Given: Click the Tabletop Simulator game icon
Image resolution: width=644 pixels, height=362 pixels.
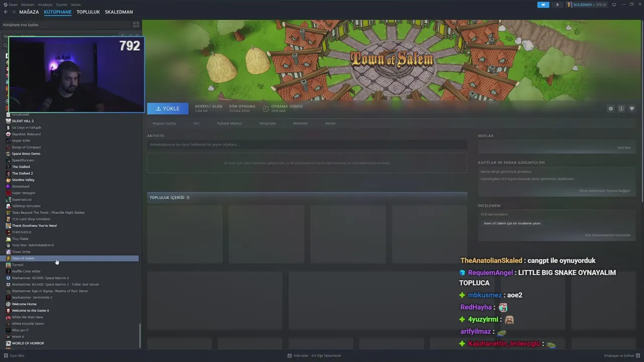Looking at the screenshot, I should click(8, 206).
